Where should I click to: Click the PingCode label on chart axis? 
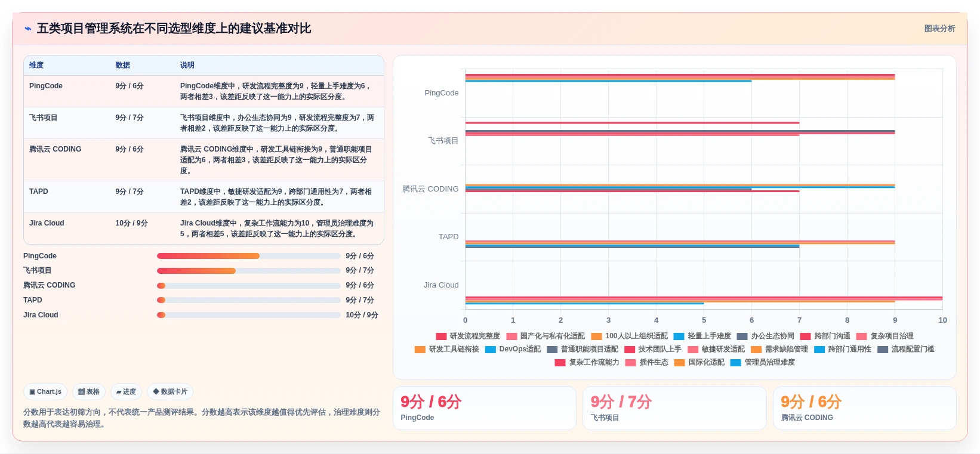442,93
